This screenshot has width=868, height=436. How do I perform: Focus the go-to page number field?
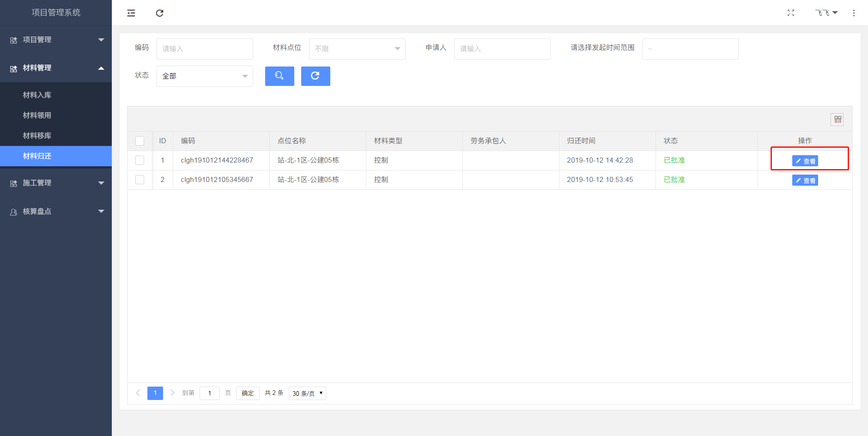210,393
